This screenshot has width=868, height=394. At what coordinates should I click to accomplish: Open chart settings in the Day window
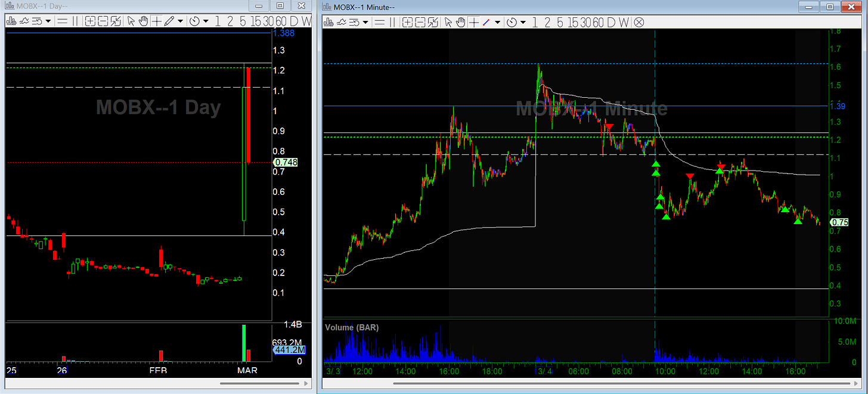(11, 21)
